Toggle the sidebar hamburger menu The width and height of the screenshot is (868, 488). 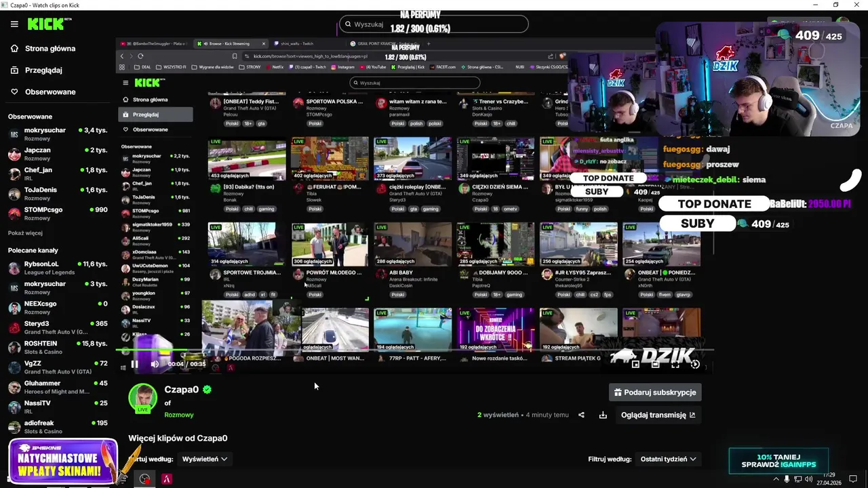14,24
